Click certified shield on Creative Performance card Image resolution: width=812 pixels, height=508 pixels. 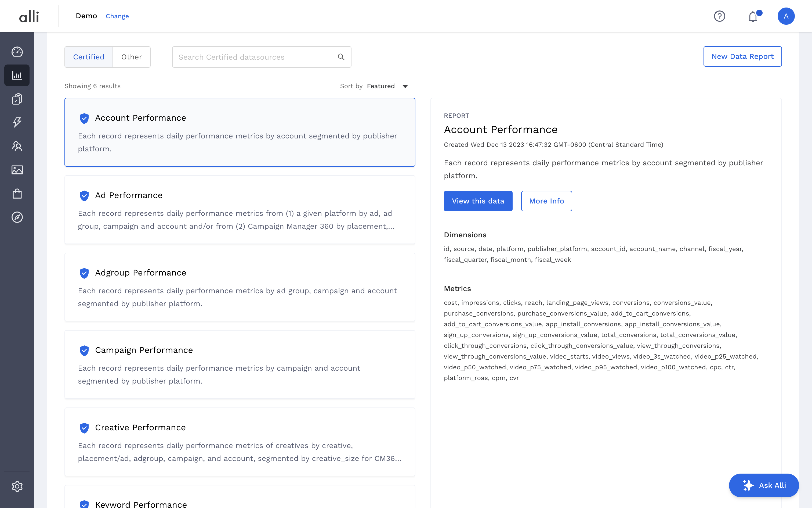(x=84, y=428)
